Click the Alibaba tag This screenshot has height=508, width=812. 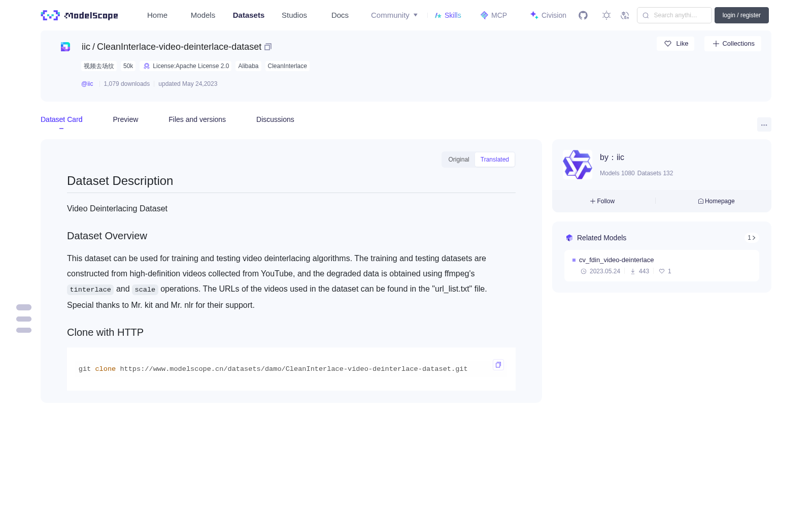click(x=248, y=66)
